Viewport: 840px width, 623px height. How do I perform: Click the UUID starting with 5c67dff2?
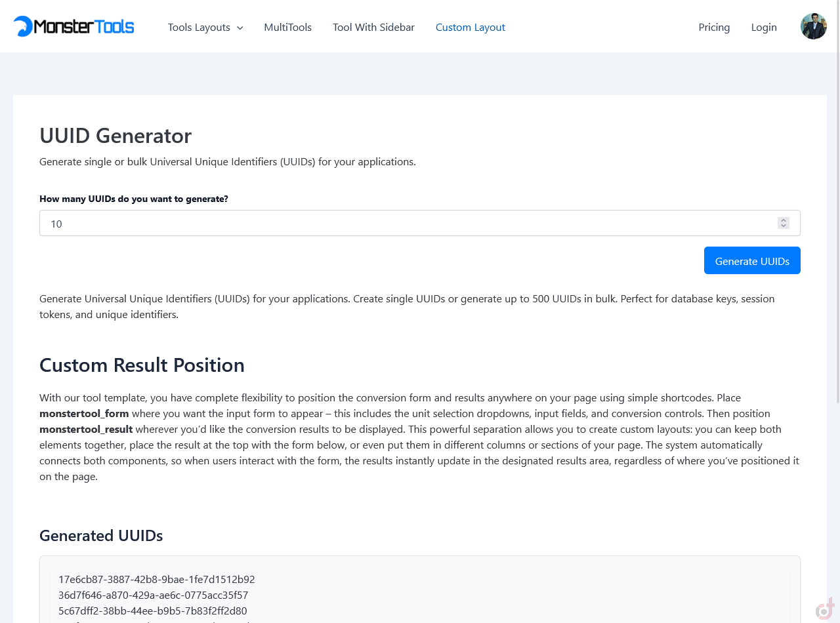152,611
